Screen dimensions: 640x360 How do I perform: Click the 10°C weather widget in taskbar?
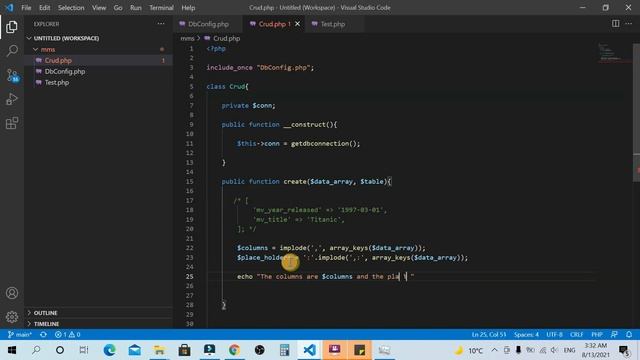469,350
